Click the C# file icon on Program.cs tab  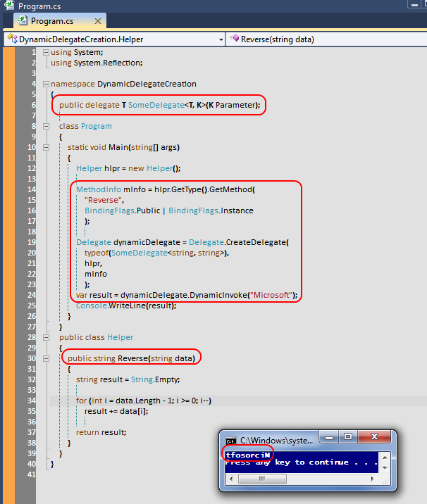pos(23,21)
